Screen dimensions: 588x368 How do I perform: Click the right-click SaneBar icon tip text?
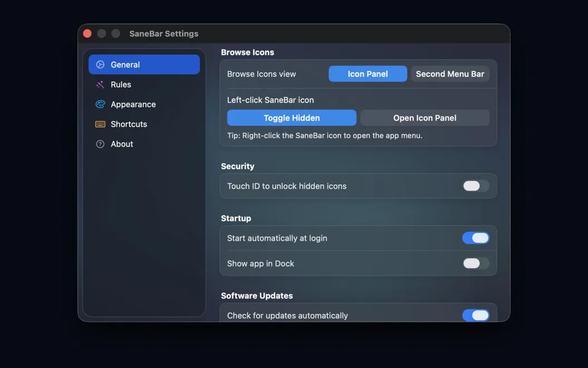click(x=325, y=135)
